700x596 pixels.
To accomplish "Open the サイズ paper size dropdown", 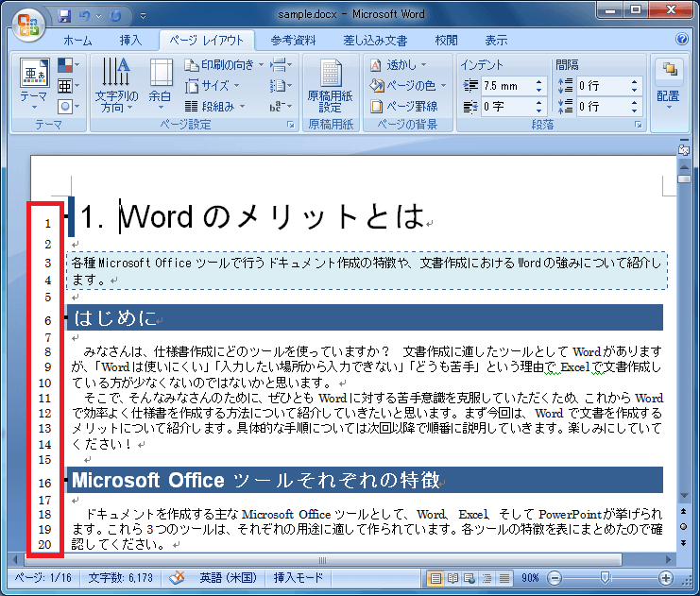I will [213, 85].
